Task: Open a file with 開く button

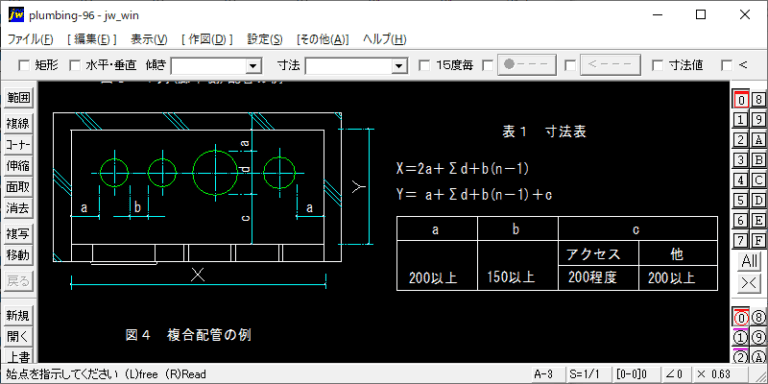Action: pyautogui.click(x=19, y=336)
